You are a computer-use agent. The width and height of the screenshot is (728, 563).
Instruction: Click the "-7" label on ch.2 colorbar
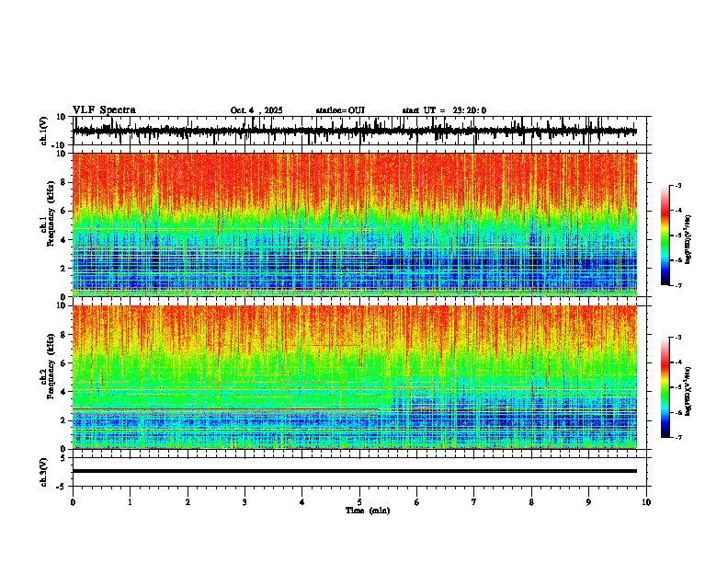(678, 438)
